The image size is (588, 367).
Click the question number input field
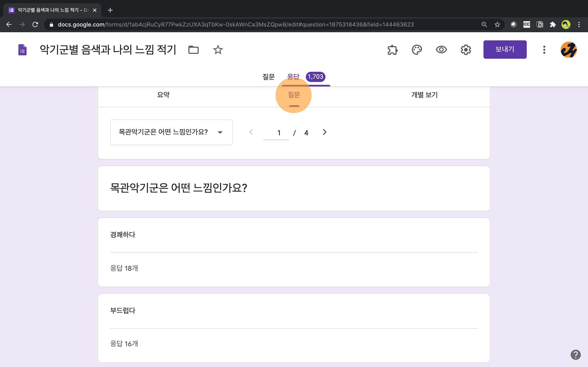(276, 133)
